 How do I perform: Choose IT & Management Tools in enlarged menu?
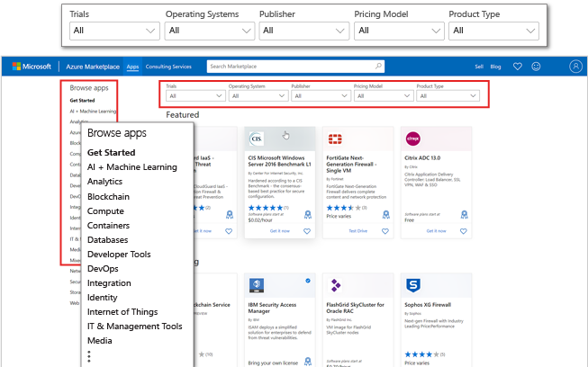[135, 327]
